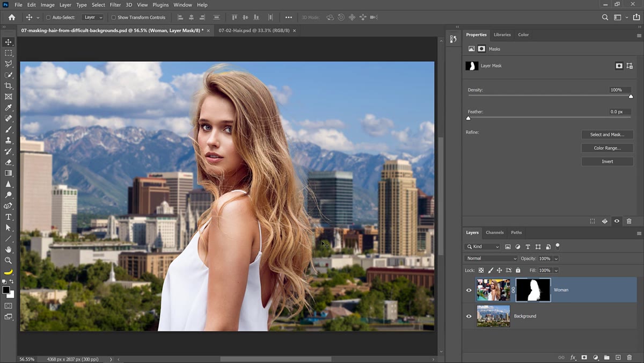The height and width of the screenshot is (363, 644).
Task: Select the Spot Healing Brush tool
Action: tap(8, 119)
